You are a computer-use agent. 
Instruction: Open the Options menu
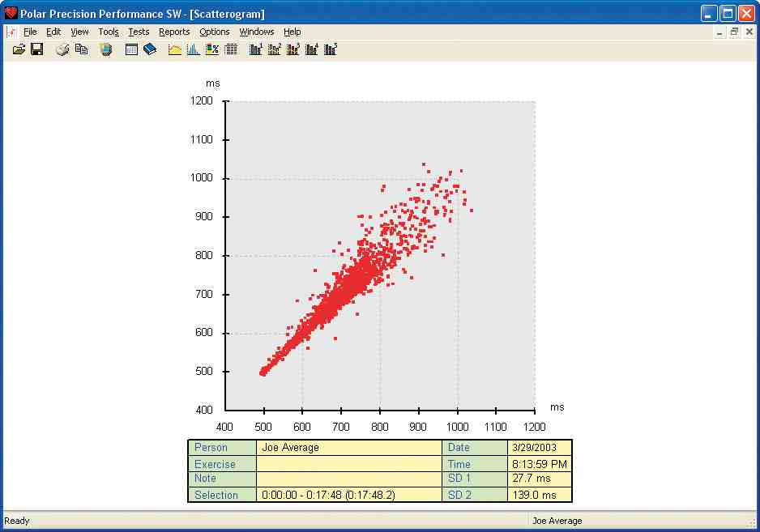[x=215, y=32]
